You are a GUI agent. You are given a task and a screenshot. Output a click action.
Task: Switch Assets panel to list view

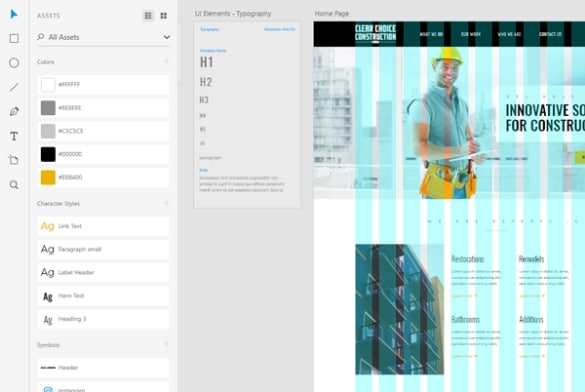(148, 16)
